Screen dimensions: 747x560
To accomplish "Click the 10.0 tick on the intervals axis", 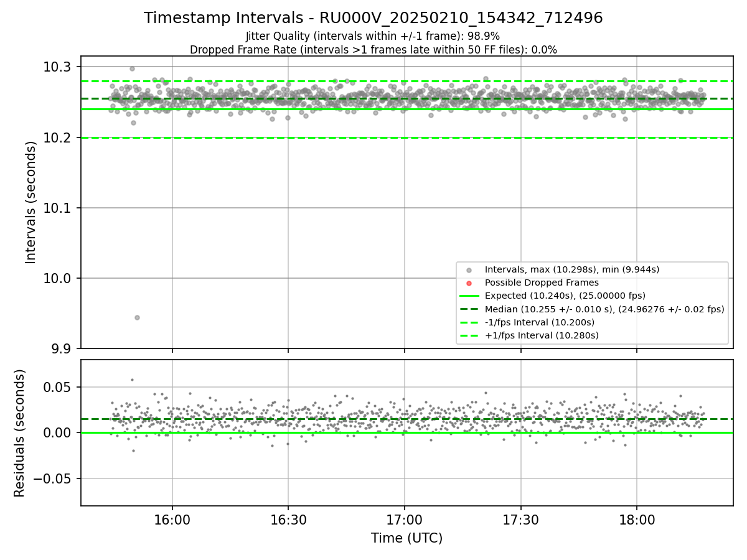I will [59, 278].
